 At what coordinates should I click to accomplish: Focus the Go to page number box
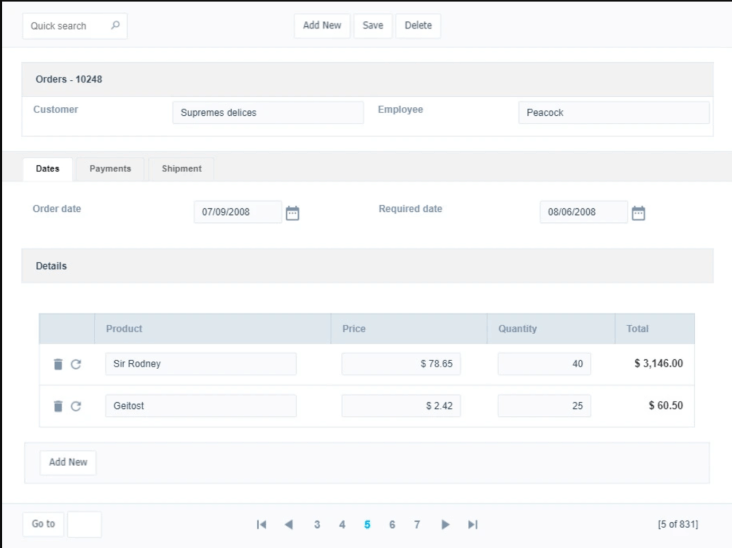(84, 524)
